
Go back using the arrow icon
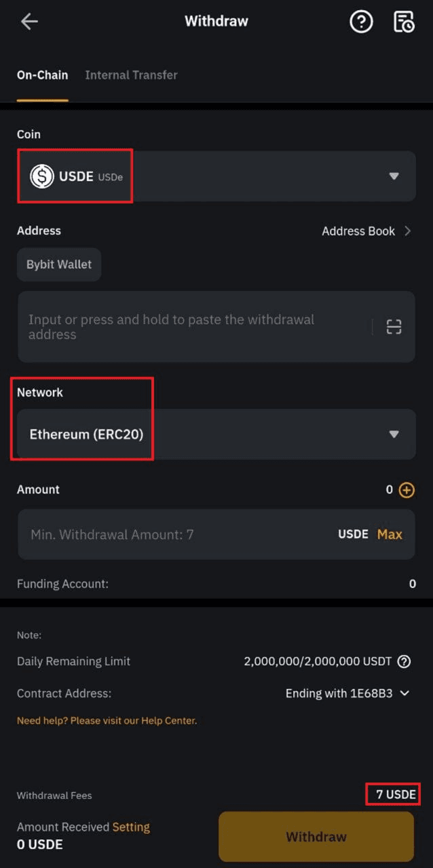(29, 22)
